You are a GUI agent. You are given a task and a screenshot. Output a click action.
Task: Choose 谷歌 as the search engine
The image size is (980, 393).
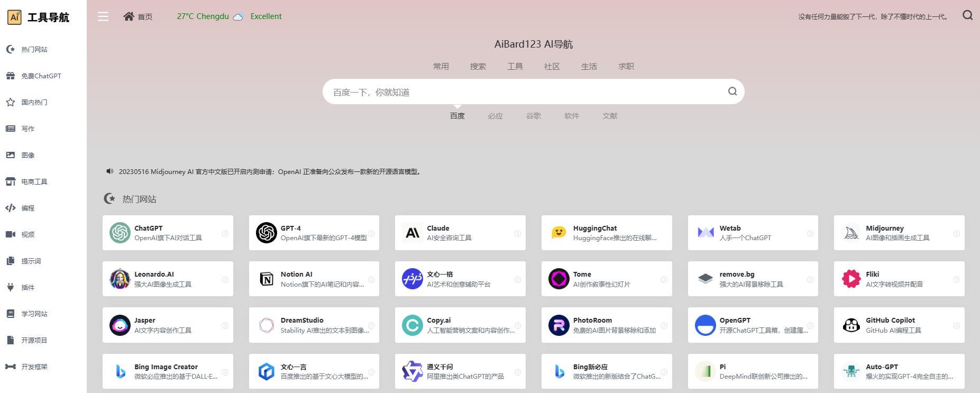tap(534, 116)
